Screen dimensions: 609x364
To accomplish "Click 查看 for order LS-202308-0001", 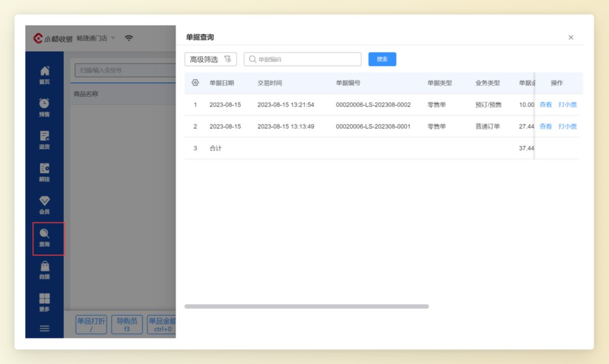I will 546,127.
